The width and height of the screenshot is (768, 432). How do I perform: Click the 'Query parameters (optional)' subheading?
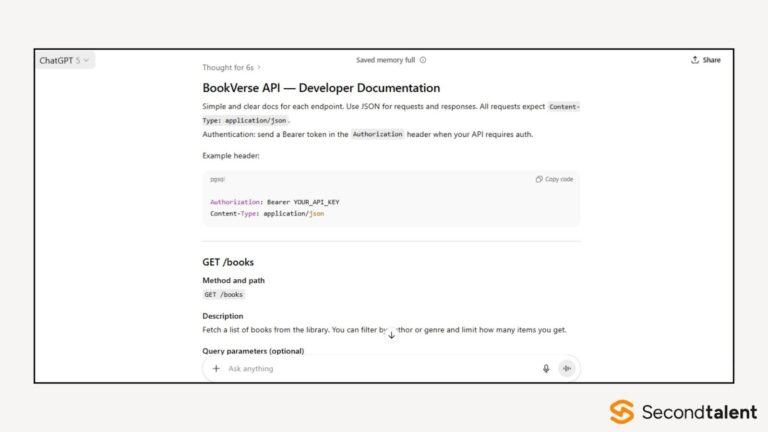coord(253,351)
